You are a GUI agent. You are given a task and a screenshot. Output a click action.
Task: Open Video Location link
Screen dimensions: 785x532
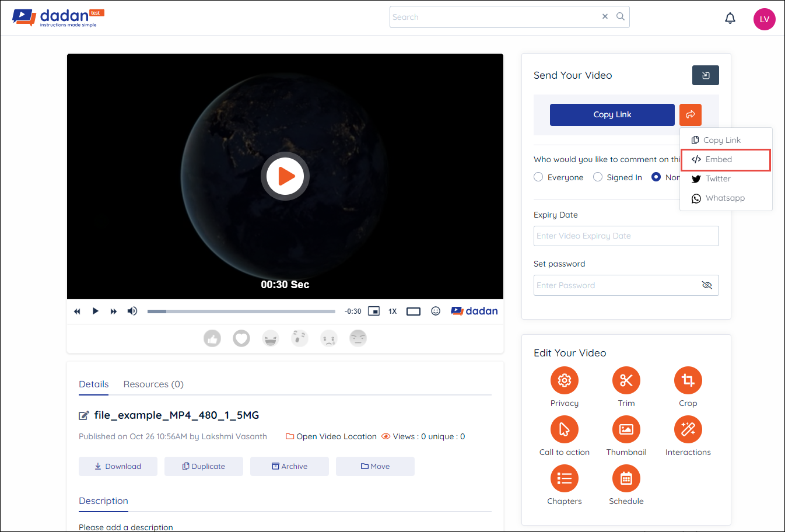point(331,436)
